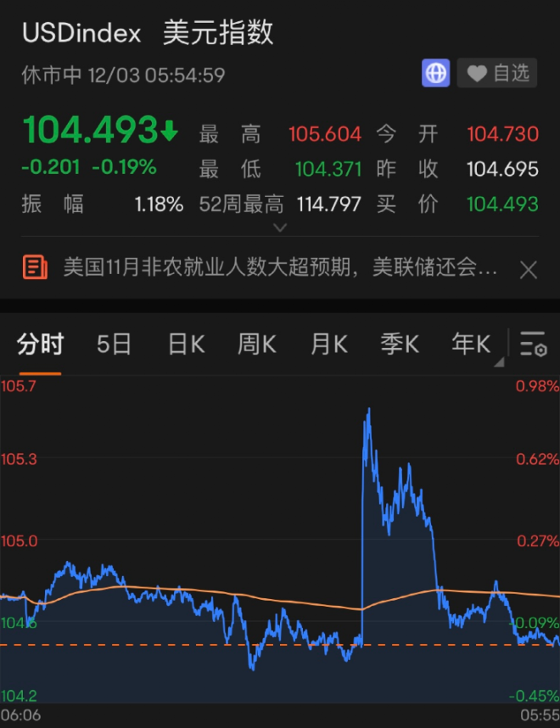Viewport: 560px width, 728px height.
Task: Switch to the 5日 chart tab
Action: pos(115,344)
